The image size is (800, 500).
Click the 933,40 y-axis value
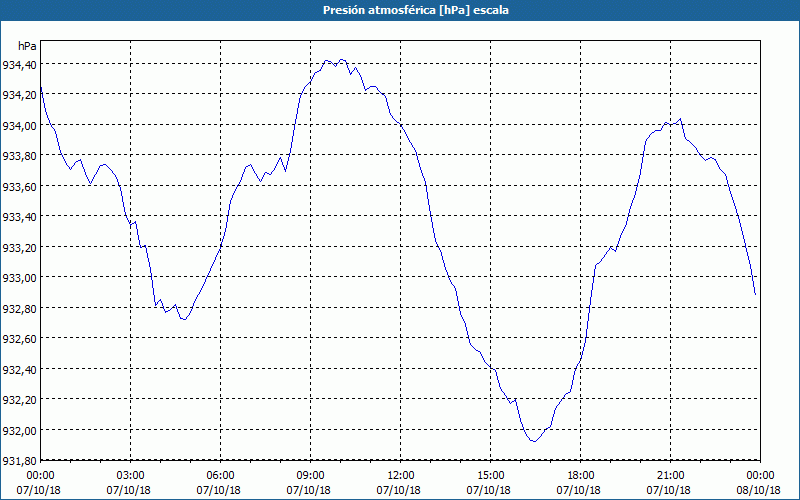19,217
